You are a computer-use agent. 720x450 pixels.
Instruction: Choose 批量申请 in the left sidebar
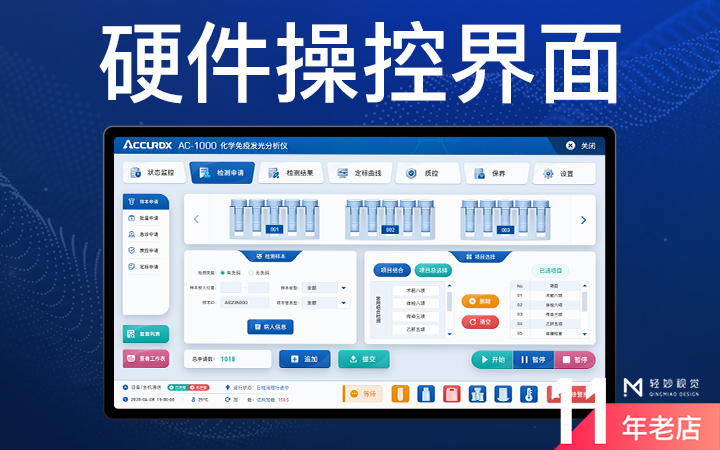pos(146,218)
